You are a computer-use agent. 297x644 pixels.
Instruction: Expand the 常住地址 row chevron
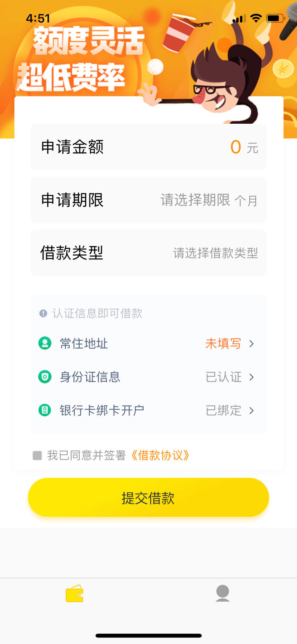coord(252,344)
